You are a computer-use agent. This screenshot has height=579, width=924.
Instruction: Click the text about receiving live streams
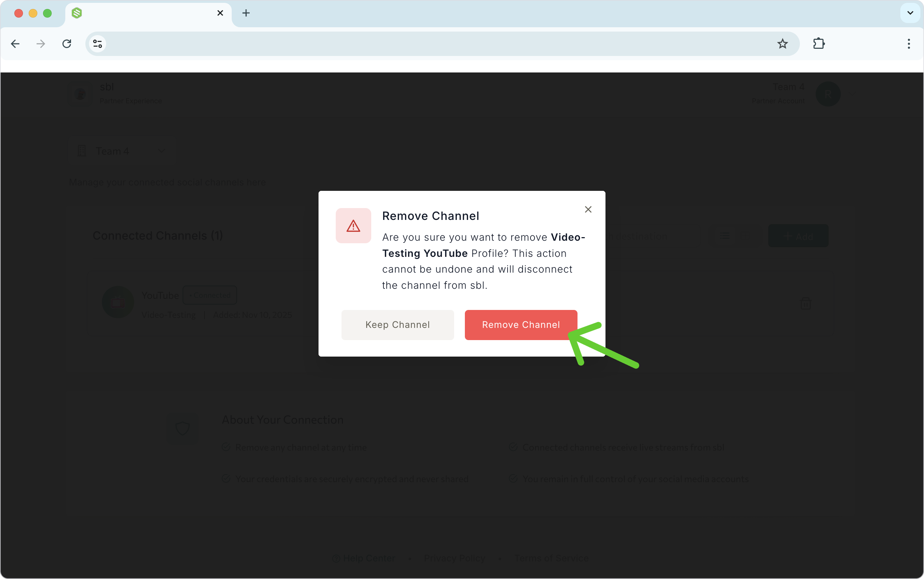coord(623,447)
